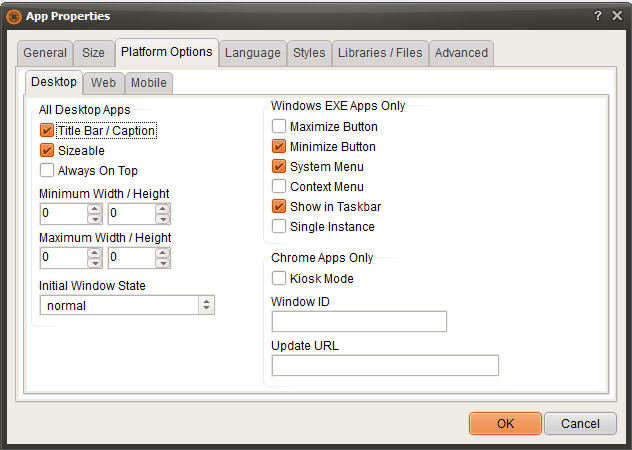632x450 pixels.
Task: Click the help question mark icon
Action: [x=597, y=16]
